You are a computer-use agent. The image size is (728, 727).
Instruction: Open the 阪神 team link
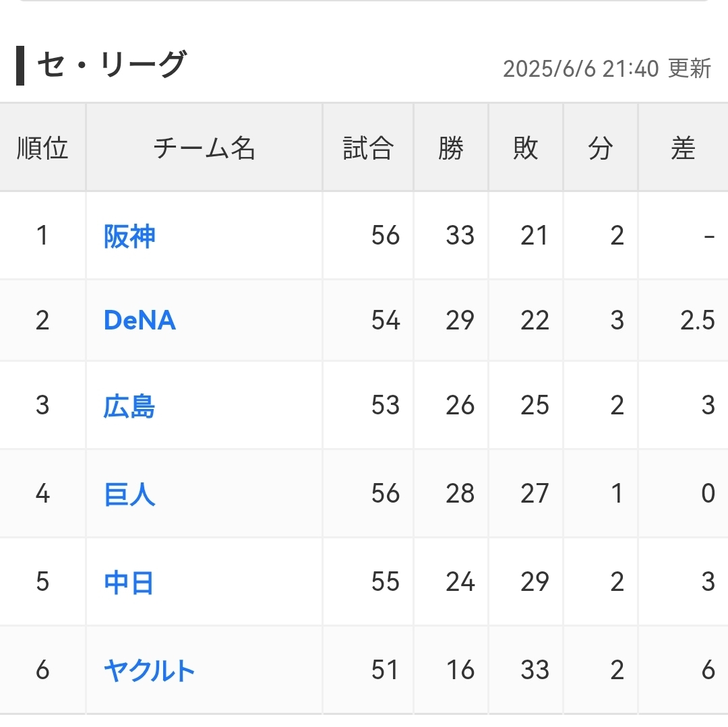[x=129, y=236]
